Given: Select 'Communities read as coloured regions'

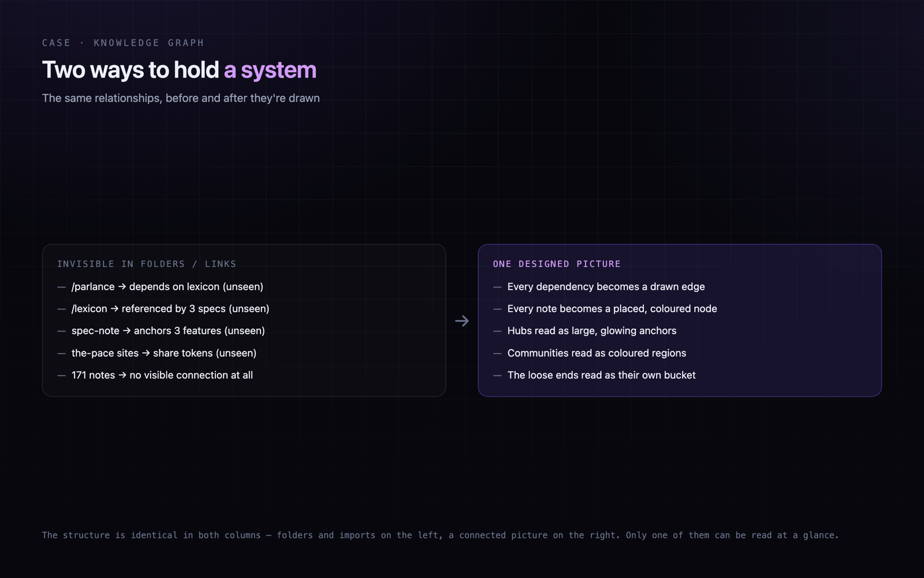Looking at the screenshot, I should point(597,353).
